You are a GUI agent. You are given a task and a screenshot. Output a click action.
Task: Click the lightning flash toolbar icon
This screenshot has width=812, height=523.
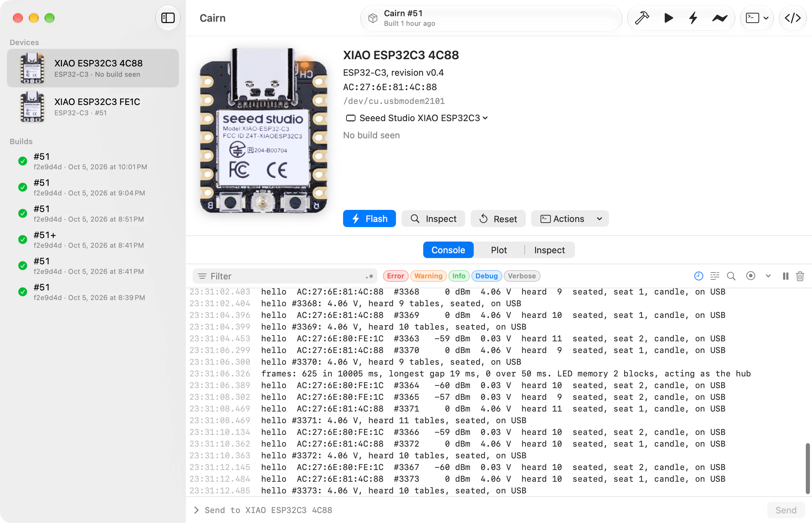693,18
